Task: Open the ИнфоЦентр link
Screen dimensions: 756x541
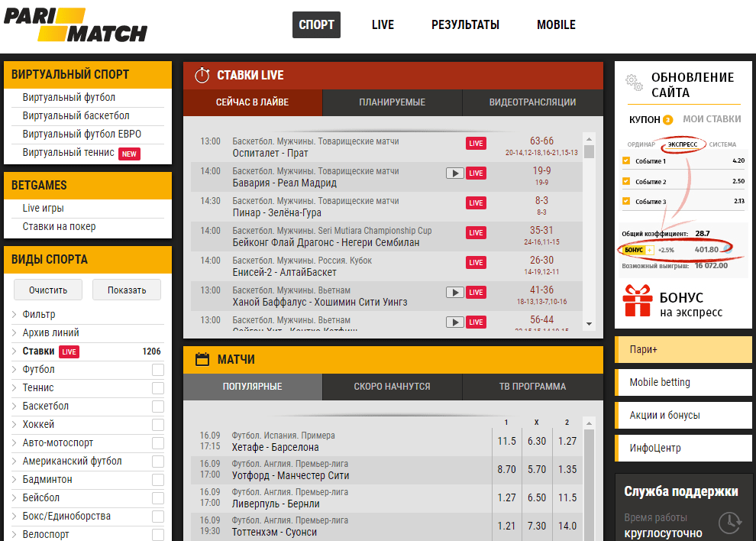Action: 683,448
